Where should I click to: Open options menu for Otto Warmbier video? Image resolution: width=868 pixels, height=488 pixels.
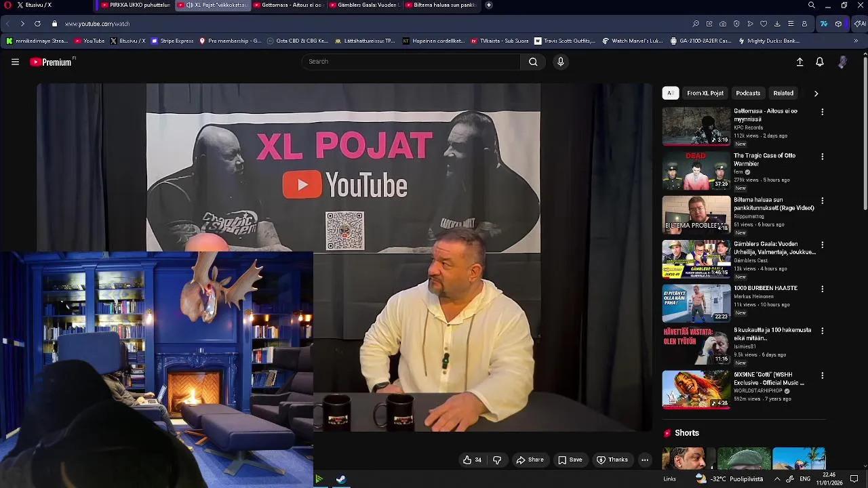(x=822, y=157)
